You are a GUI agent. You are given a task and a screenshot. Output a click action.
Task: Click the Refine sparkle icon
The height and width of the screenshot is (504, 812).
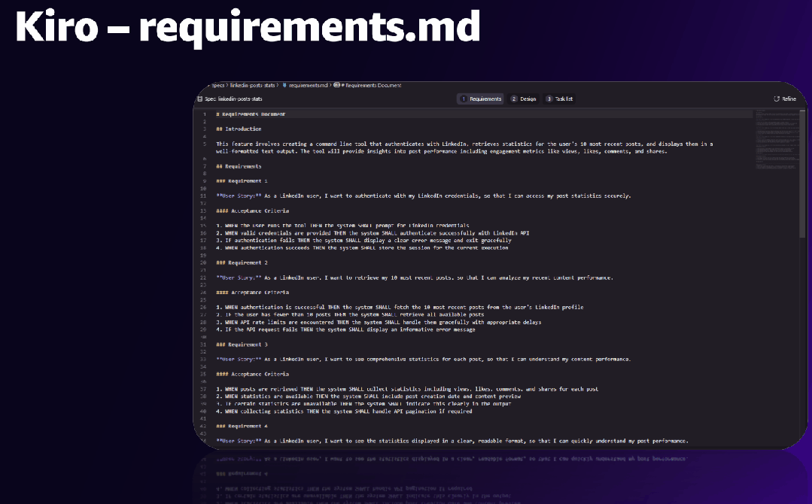pyautogui.click(x=777, y=99)
